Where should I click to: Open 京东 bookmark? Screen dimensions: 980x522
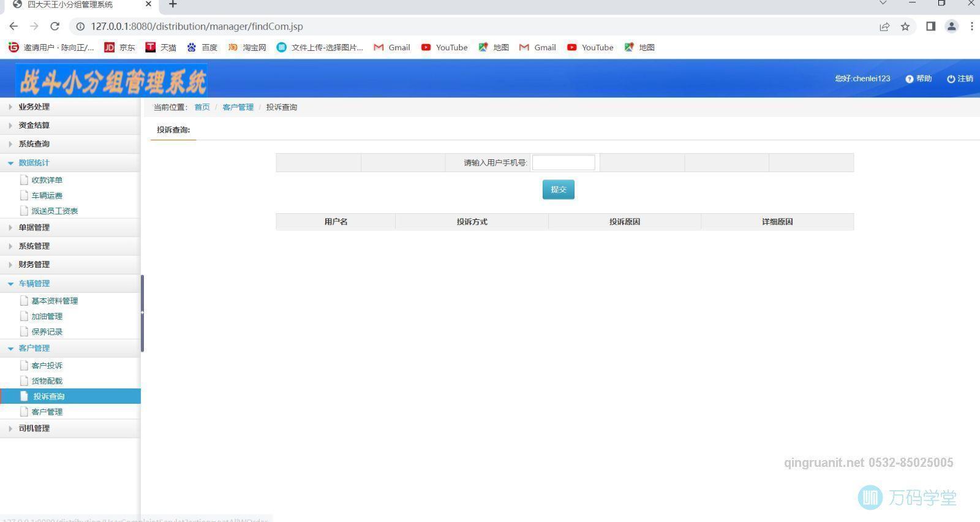tap(119, 47)
